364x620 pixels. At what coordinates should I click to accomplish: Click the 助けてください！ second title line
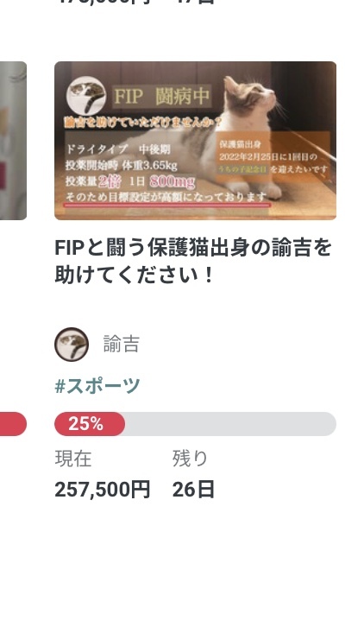135,275
